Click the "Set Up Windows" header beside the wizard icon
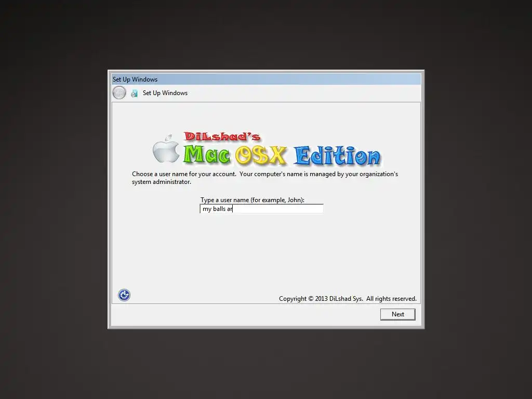 (x=165, y=93)
